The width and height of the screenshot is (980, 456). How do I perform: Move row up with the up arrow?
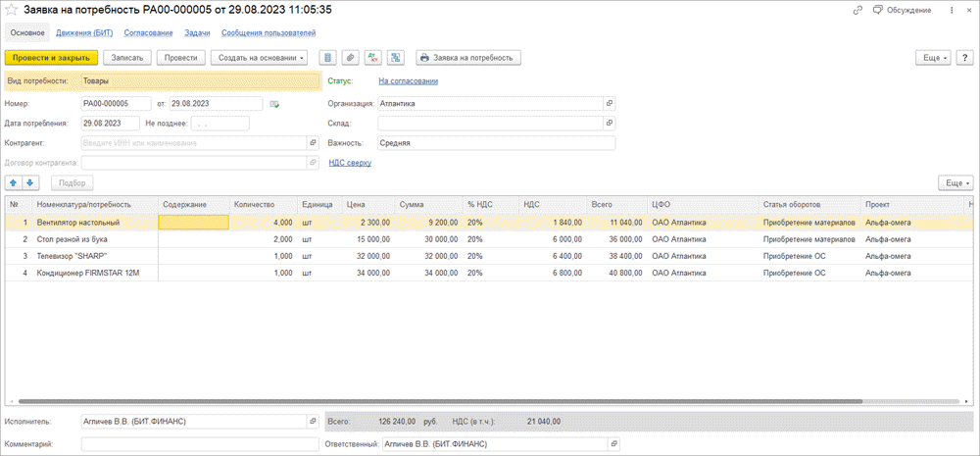click(x=14, y=182)
